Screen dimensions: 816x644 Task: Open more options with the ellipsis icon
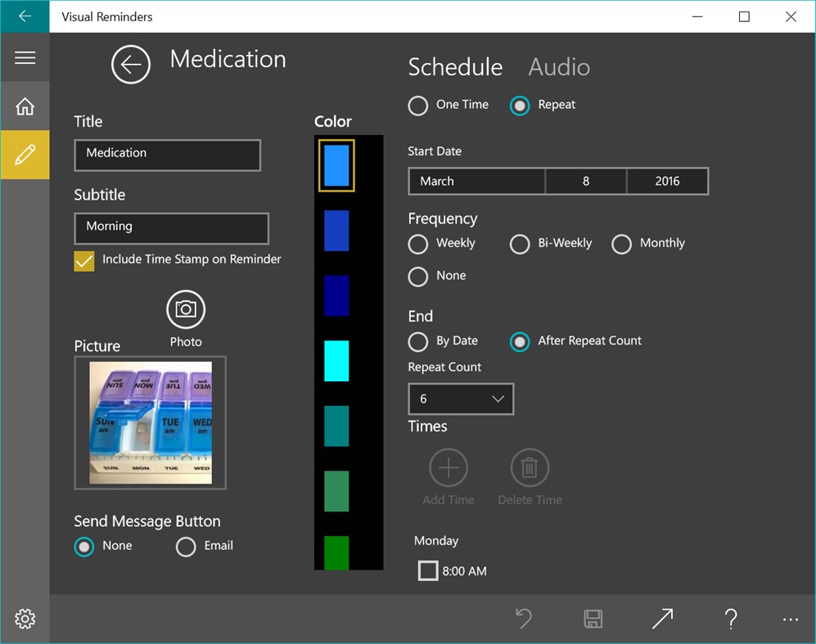(x=790, y=619)
